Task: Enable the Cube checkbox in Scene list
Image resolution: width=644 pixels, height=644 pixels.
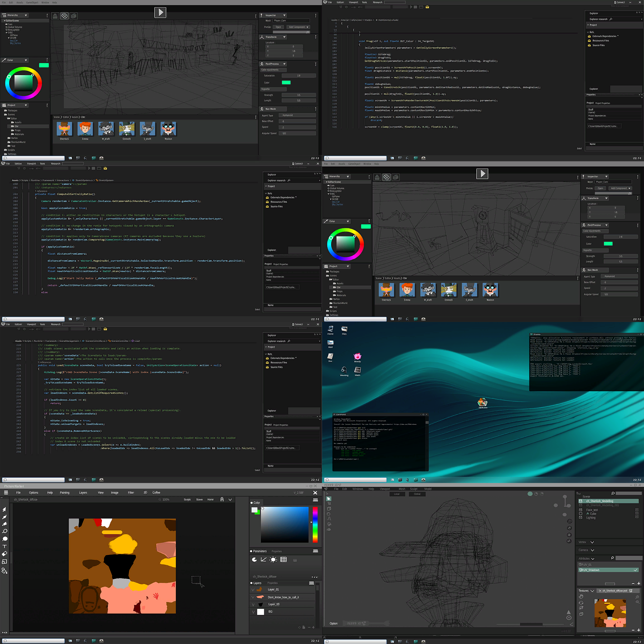Action: pyautogui.click(x=581, y=514)
